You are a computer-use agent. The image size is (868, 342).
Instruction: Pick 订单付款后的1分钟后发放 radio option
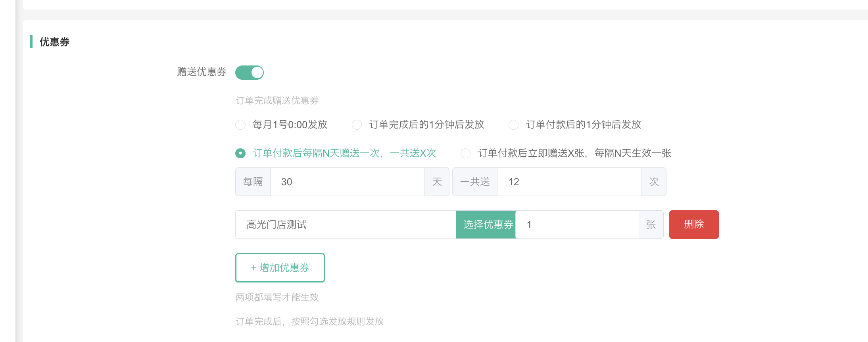pyautogui.click(x=514, y=125)
